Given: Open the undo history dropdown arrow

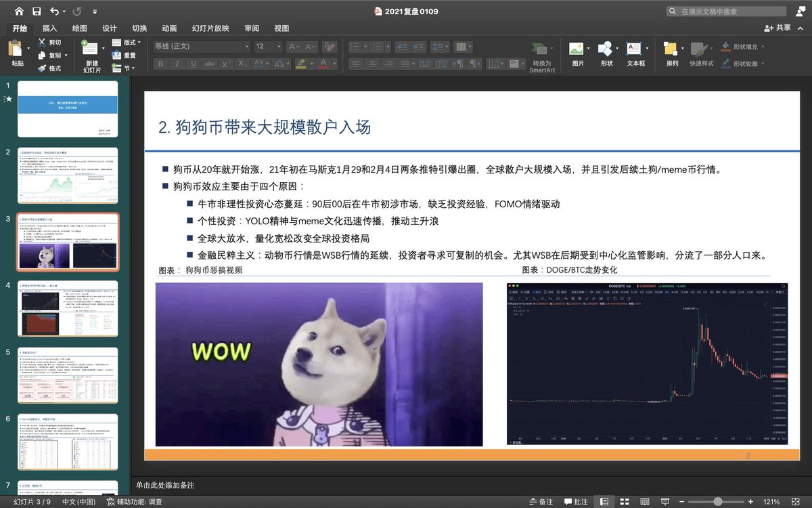Looking at the screenshot, I should click(64, 12).
